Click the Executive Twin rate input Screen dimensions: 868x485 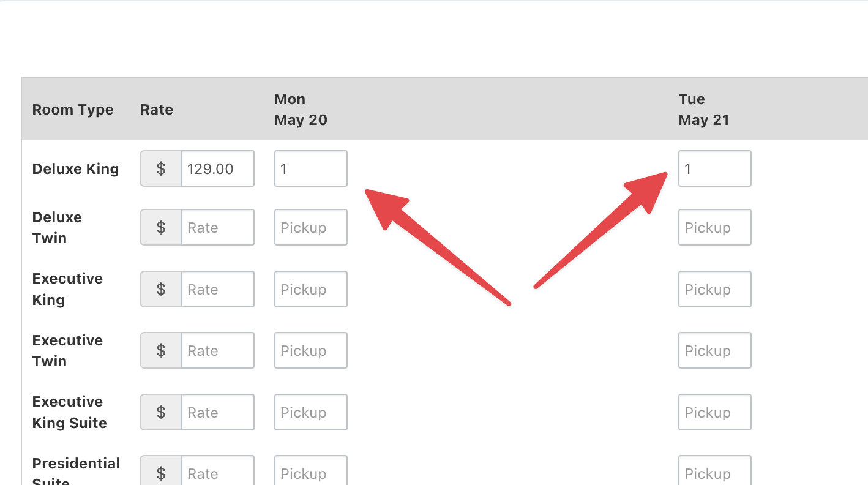coord(217,350)
